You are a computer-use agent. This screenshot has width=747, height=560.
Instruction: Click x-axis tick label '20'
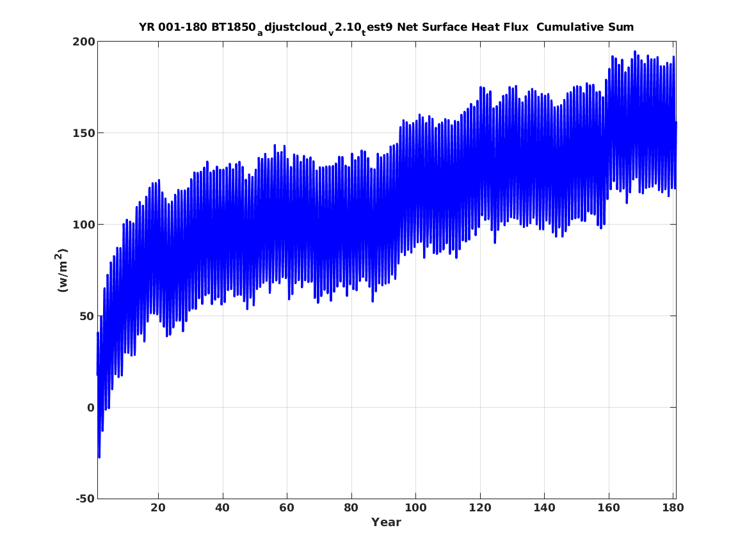tap(157, 508)
